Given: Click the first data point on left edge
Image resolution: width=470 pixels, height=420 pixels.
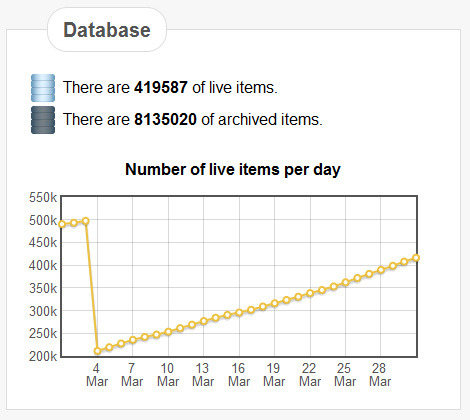Looking at the screenshot, I should click(62, 224).
